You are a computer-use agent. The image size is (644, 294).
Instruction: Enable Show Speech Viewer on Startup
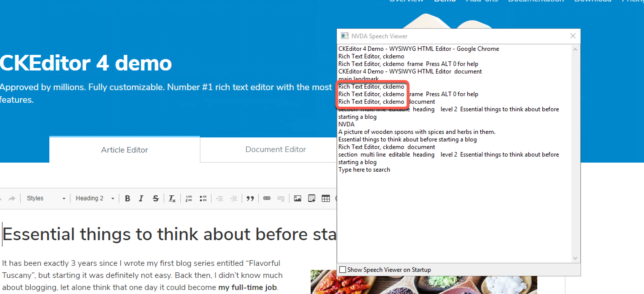click(342, 270)
